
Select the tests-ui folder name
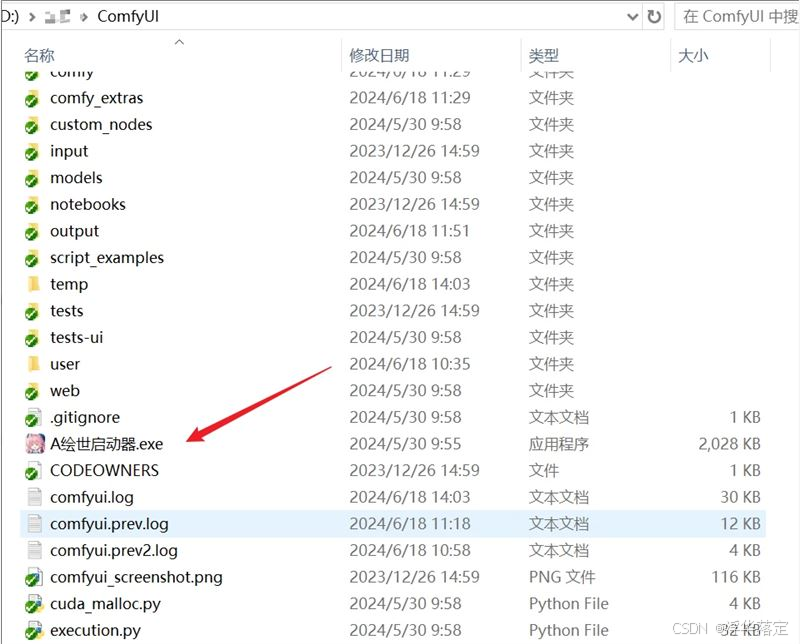[x=77, y=337]
